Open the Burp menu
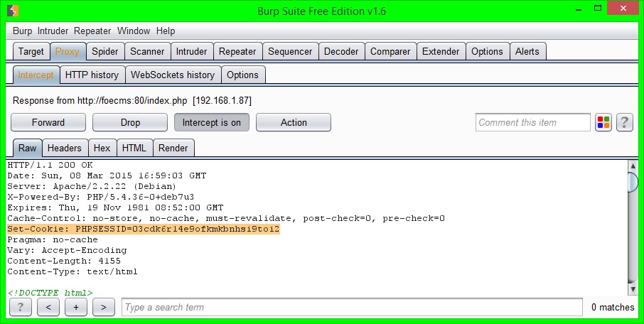 22,31
